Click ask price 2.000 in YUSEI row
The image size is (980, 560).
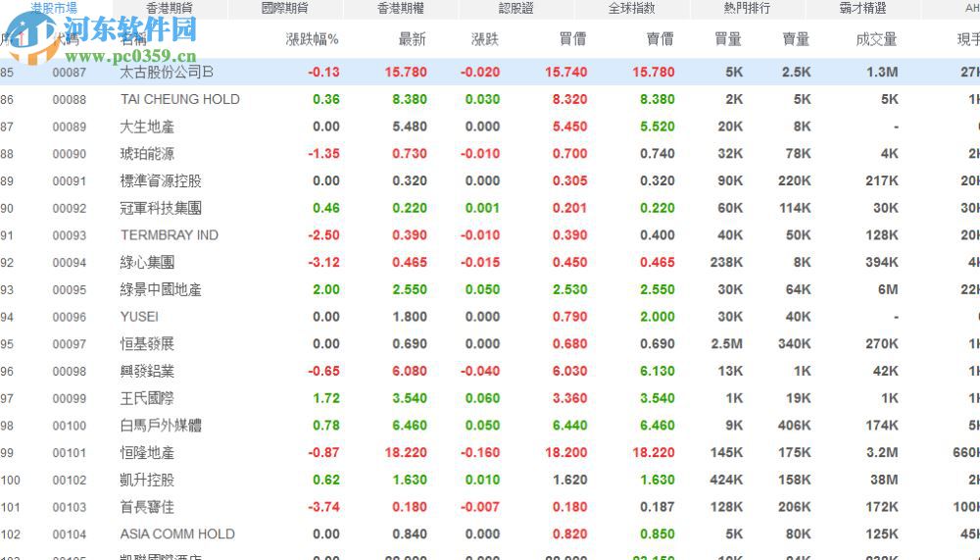pyautogui.click(x=657, y=317)
